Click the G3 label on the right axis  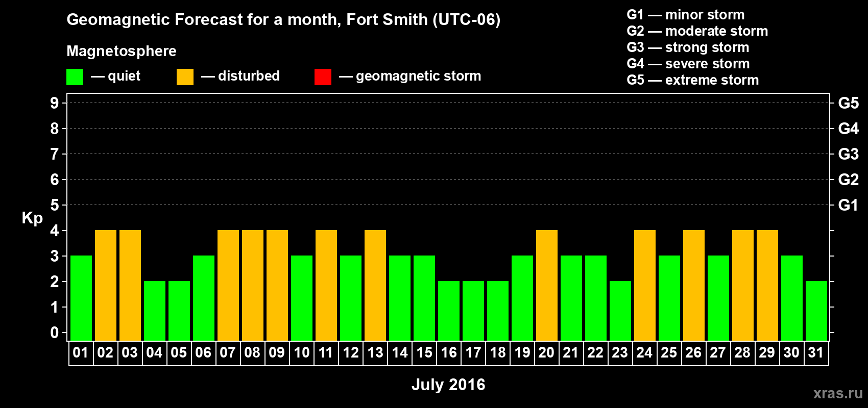point(849,154)
